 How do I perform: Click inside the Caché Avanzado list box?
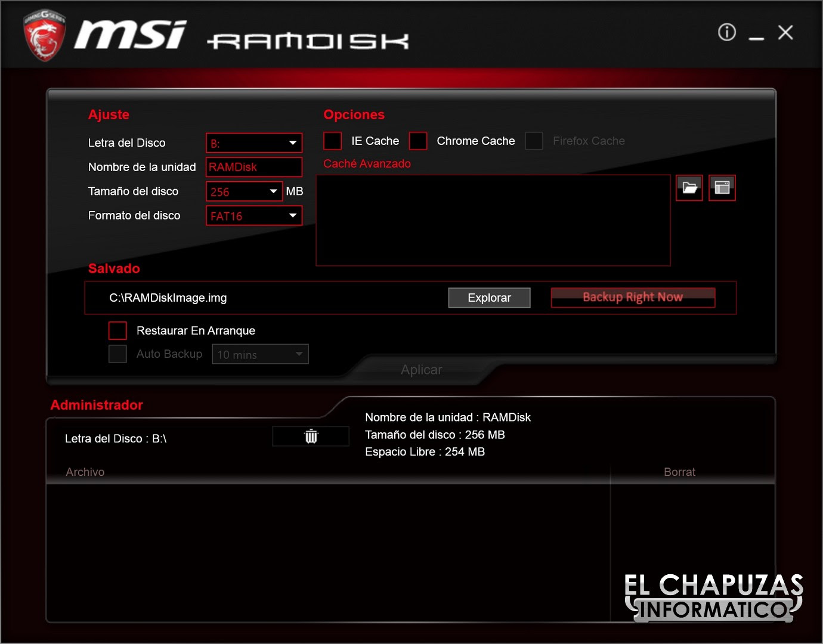pos(493,220)
